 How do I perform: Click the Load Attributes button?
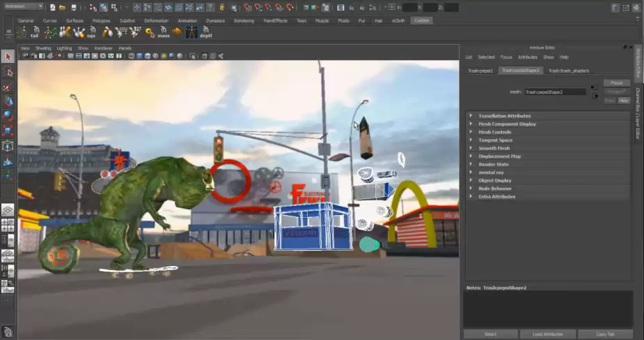[x=548, y=334]
